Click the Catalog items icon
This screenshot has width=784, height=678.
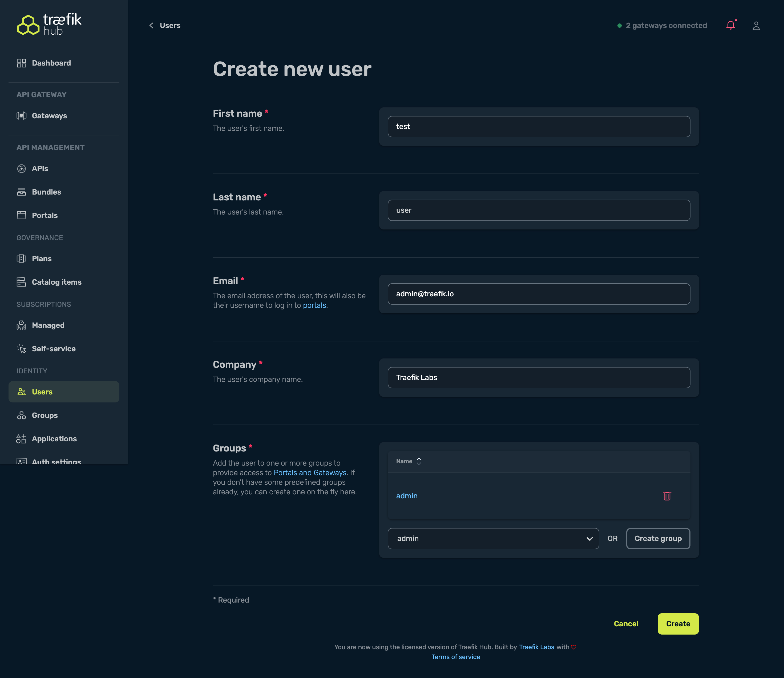coord(22,282)
